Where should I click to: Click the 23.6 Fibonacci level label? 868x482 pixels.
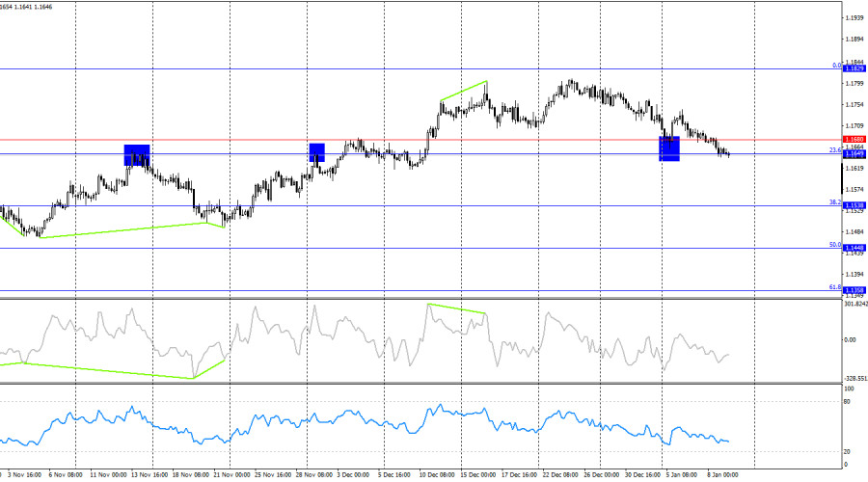coord(835,150)
